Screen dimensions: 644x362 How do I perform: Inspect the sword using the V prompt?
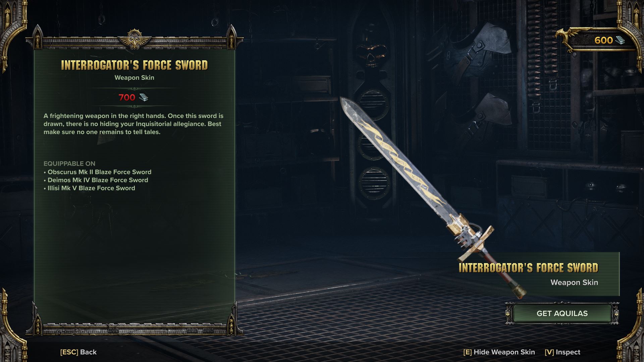pos(562,352)
